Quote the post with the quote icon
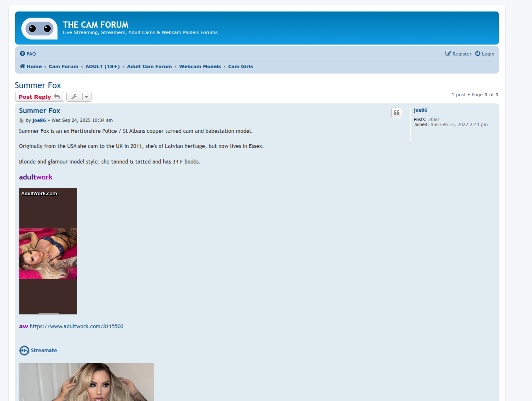Image resolution: width=532 pixels, height=401 pixels. tap(396, 113)
